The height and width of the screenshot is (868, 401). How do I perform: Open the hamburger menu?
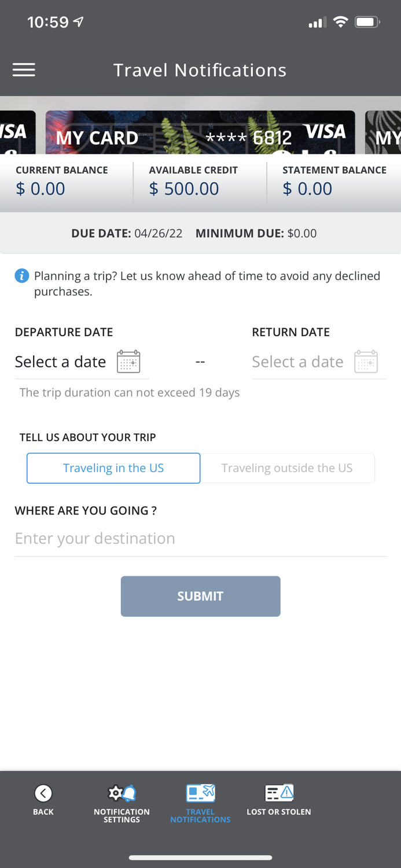pyautogui.click(x=24, y=70)
